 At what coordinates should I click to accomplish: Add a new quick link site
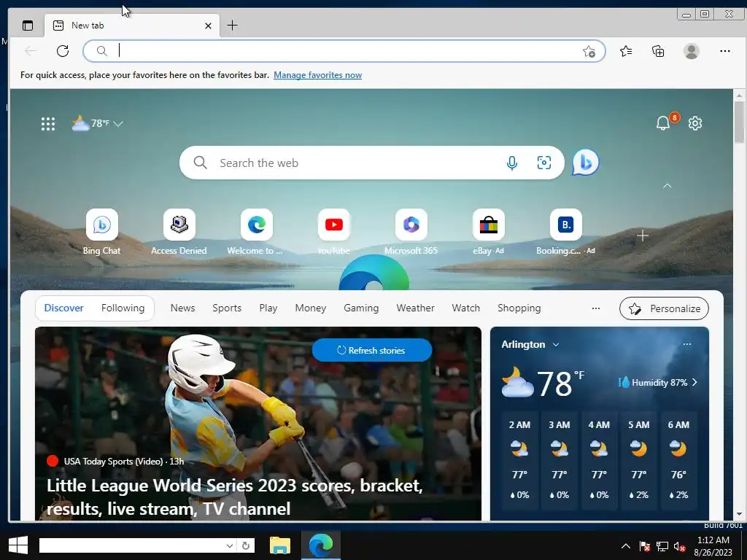(x=642, y=236)
